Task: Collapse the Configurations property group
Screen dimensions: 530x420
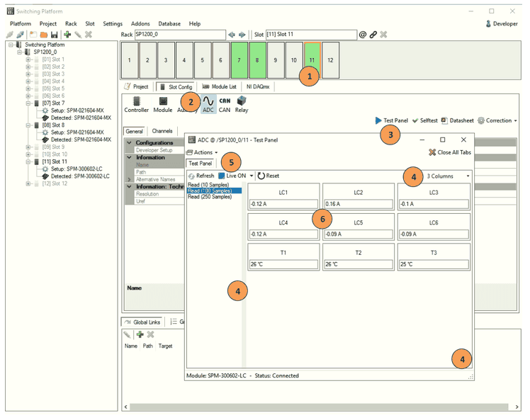Action: click(129, 143)
